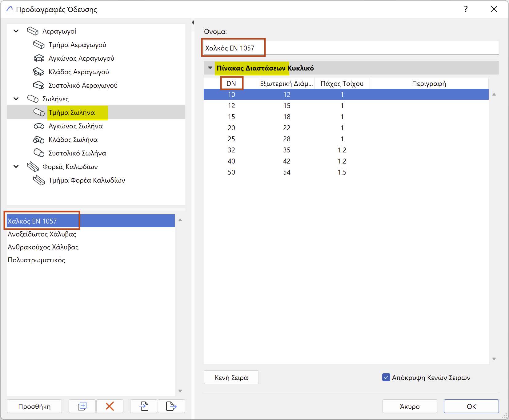The height and width of the screenshot is (420, 509).
Task: Click the Προσθήκη button
Action: click(34, 406)
